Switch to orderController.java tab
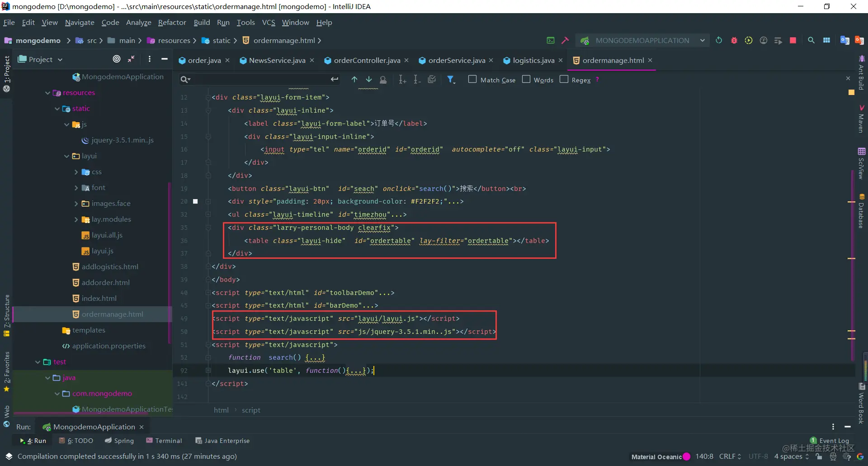The width and height of the screenshot is (868, 466). 367,60
